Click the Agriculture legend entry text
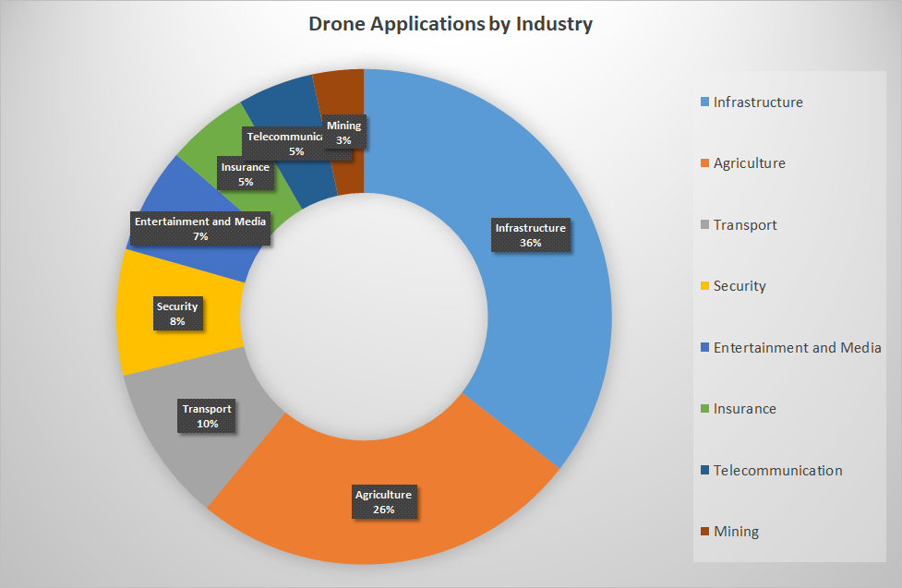The width and height of the screenshot is (902, 588). click(x=749, y=163)
